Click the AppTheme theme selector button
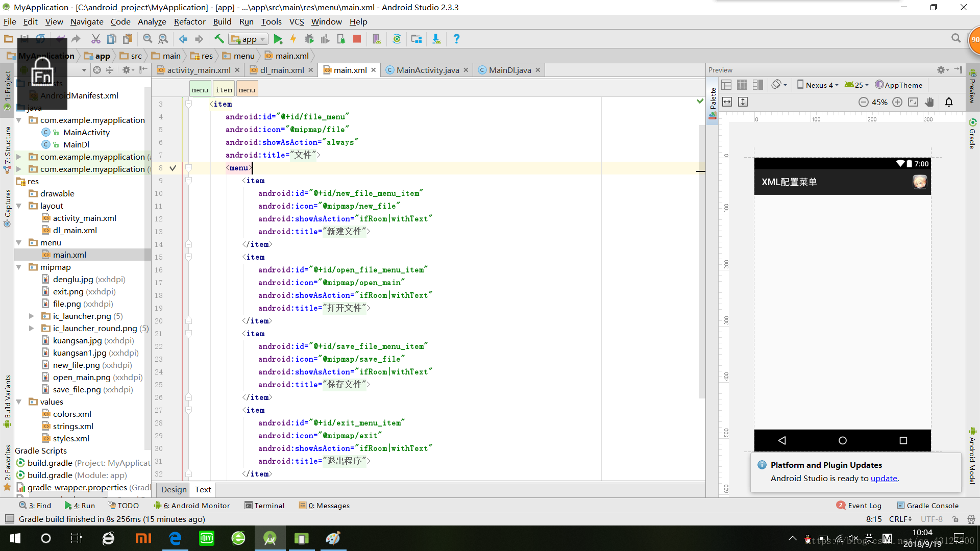 899,85
